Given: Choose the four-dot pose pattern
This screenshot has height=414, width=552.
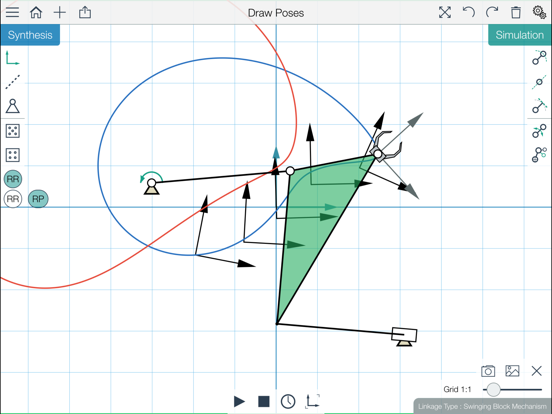Looking at the screenshot, I should (13, 155).
